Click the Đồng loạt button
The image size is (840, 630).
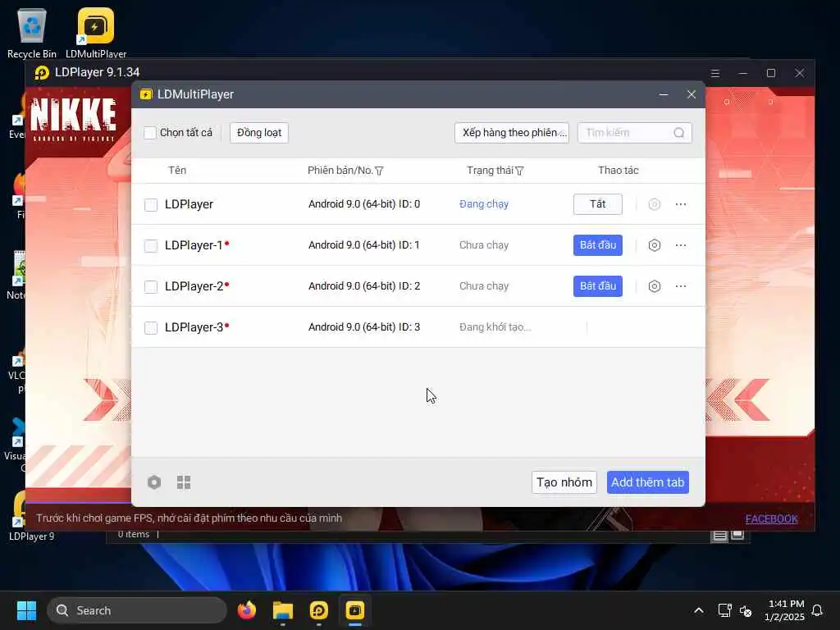tap(259, 133)
